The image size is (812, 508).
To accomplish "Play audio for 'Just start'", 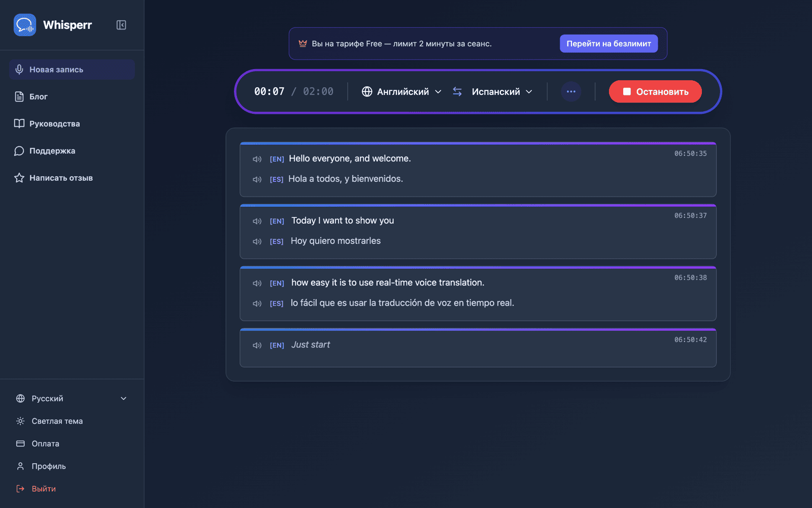I will click(257, 345).
